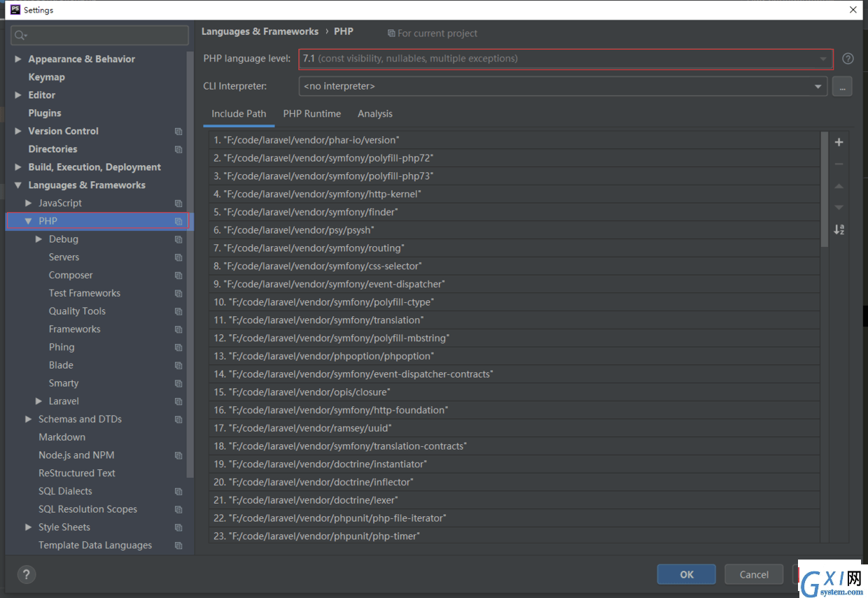Open Markdown settings

(x=62, y=437)
